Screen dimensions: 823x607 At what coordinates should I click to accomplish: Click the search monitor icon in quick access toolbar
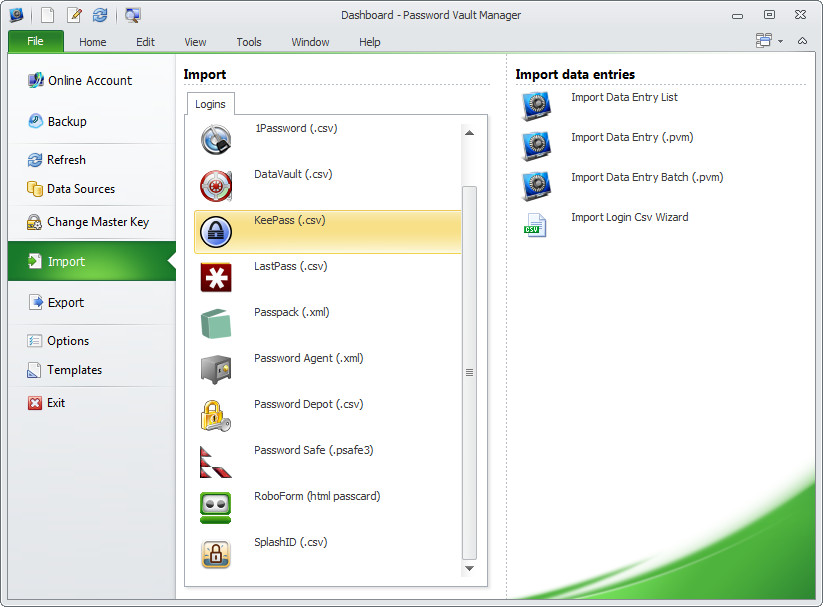[x=132, y=15]
